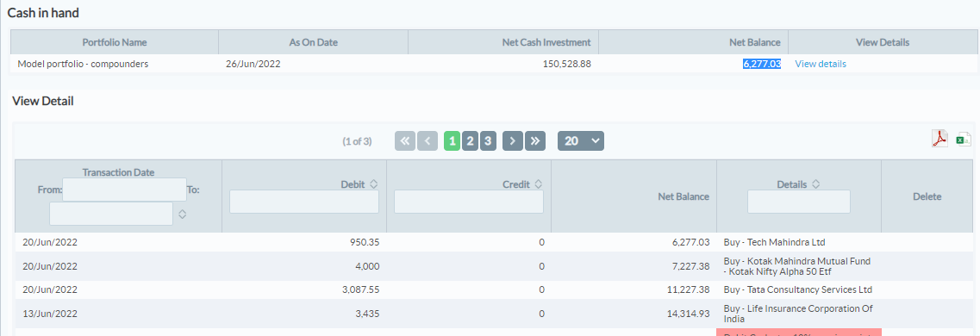Go to the first page of results
Screen dimensions: 980x336
point(405,141)
